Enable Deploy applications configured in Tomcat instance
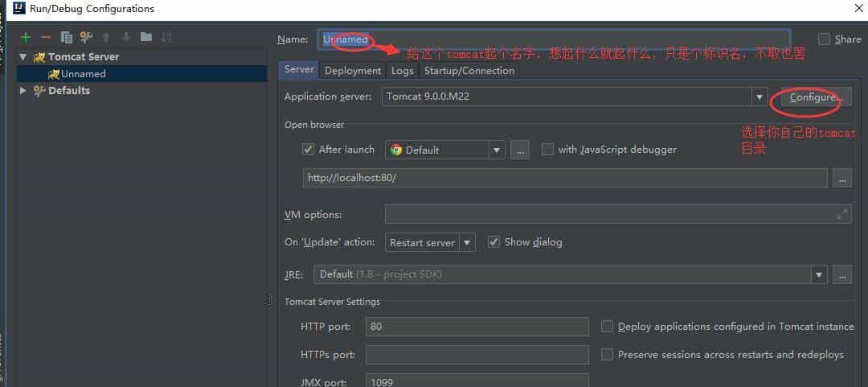This screenshot has width=868, height=387. click(608, 327)
